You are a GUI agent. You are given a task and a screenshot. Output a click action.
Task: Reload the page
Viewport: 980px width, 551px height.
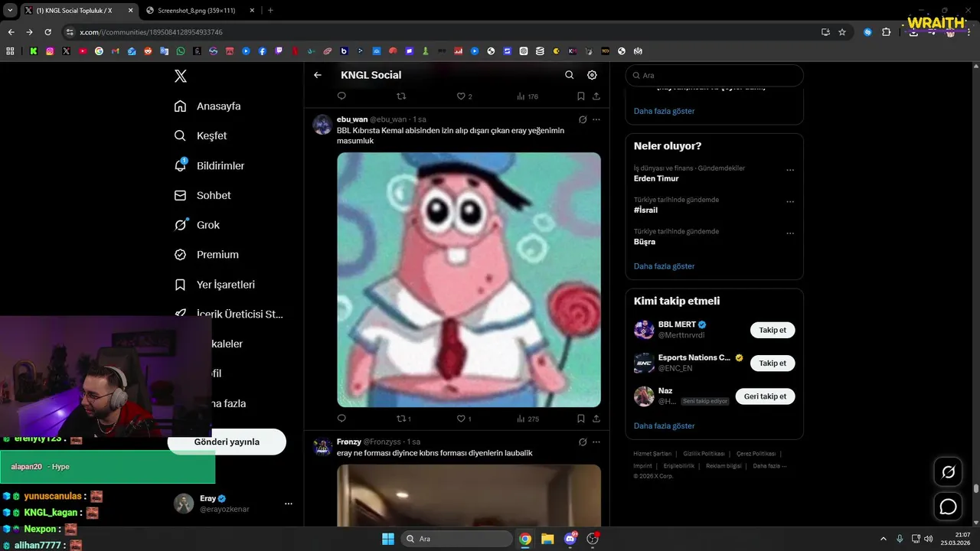[x=47, y=32]
